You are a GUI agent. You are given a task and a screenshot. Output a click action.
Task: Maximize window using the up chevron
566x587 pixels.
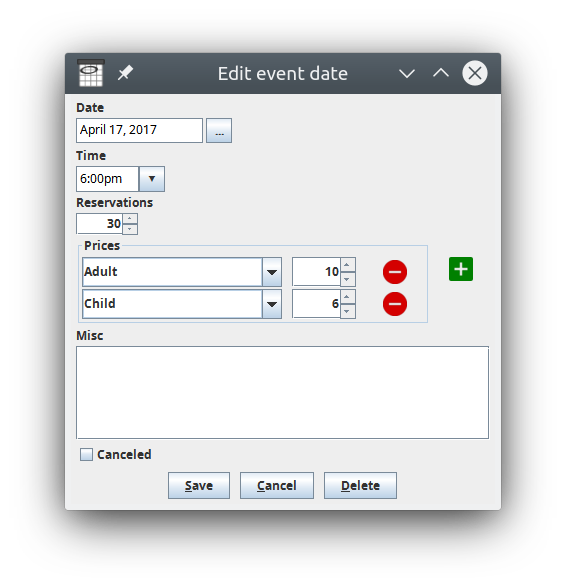click(x=441, y=73)
